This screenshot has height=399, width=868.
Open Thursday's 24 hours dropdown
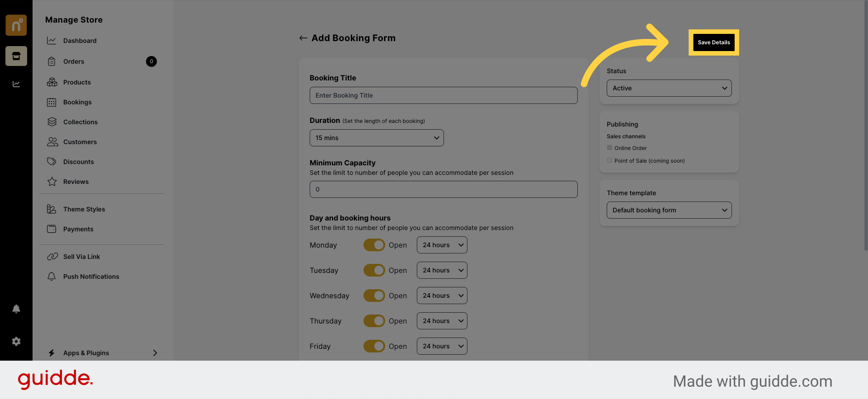pyautogui.click(x=442, y=321)
